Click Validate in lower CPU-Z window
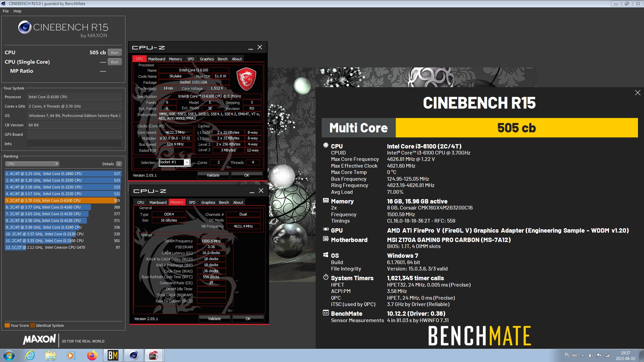This screenshot has width=644, height=362. click(215, 319)
